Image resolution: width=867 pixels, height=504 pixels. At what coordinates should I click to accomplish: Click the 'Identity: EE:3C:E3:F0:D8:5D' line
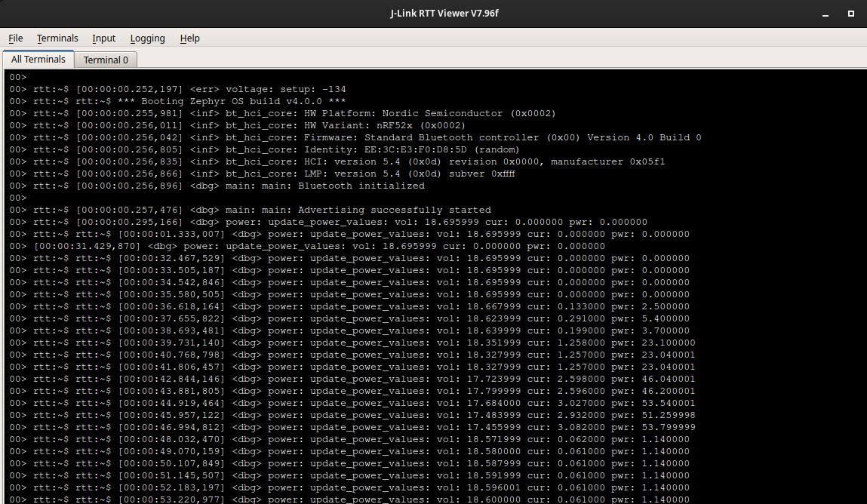click(x=264, y=149)
